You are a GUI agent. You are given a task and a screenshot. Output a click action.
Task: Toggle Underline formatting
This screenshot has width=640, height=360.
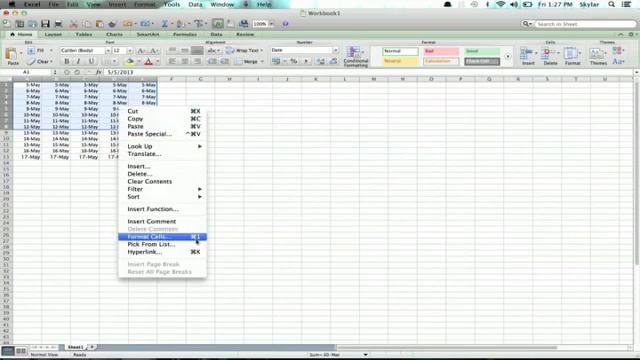91,62
